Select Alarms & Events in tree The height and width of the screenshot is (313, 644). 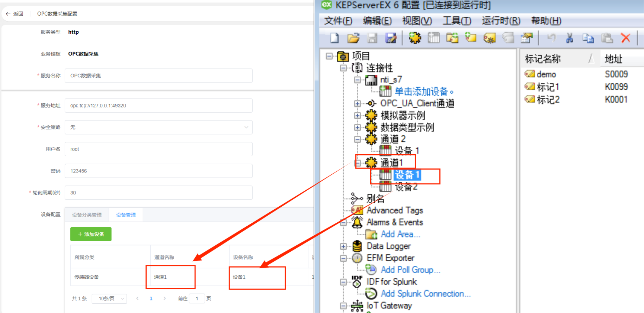point(395,222)
